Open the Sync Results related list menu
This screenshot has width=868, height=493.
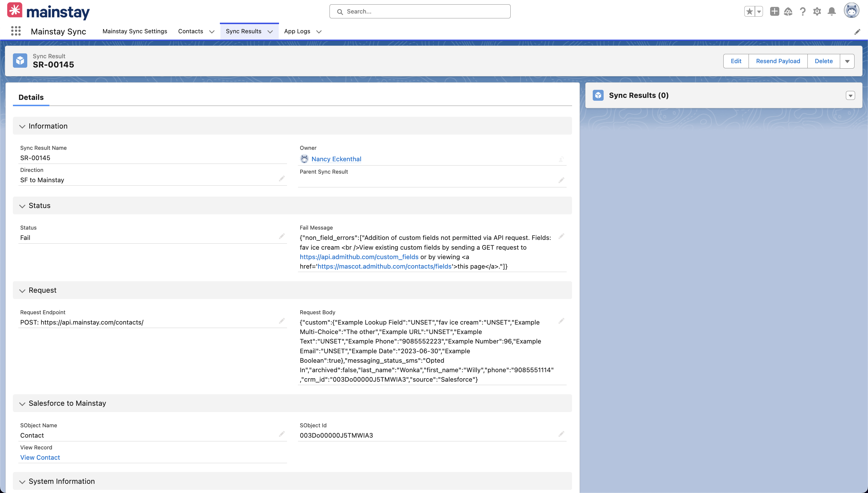(850, 96)
